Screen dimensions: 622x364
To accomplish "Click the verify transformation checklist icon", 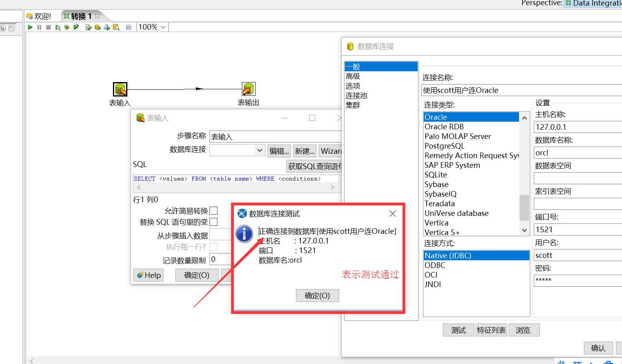I will coord(89,27).
